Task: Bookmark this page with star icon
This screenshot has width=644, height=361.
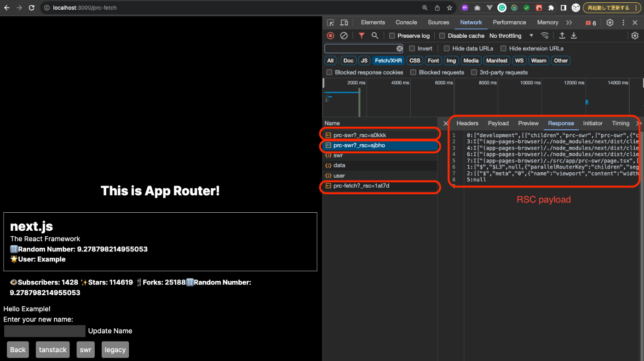Action: (x=449, y=8)
